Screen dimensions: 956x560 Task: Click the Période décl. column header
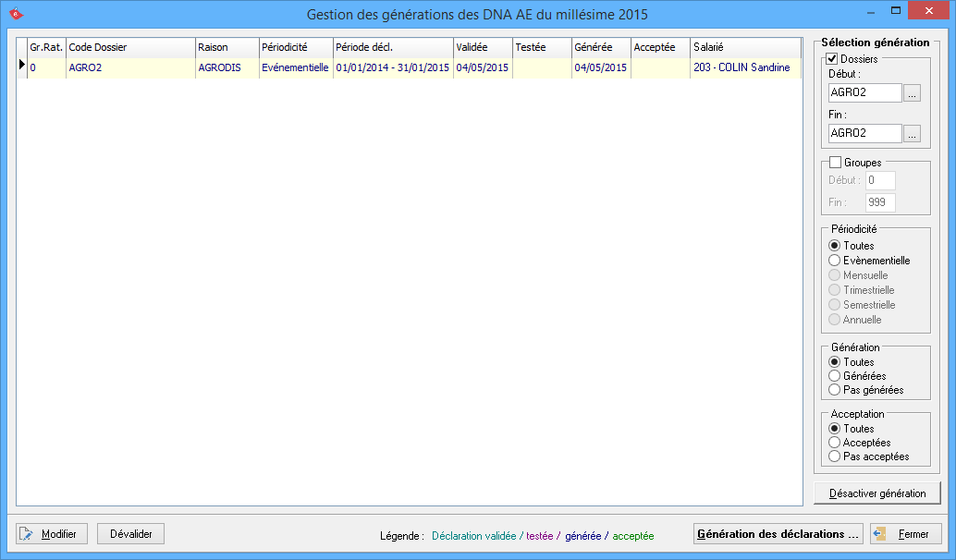(x=392, y=47)
